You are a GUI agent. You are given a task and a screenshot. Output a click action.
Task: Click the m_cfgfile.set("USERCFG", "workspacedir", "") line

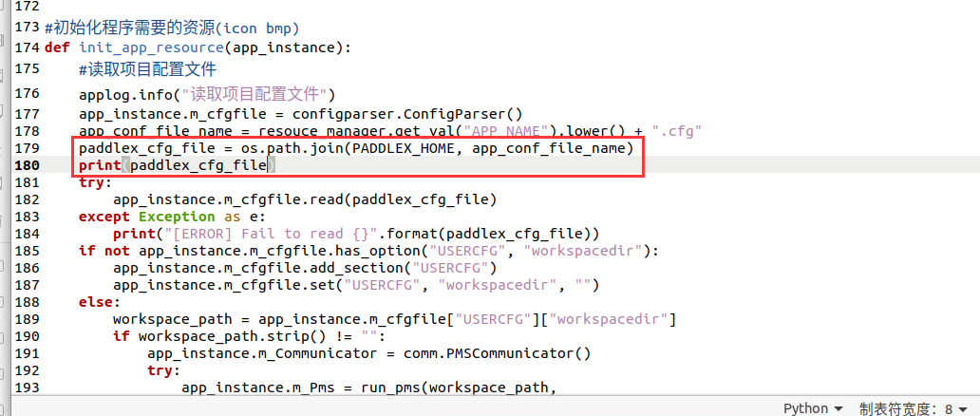356,285
